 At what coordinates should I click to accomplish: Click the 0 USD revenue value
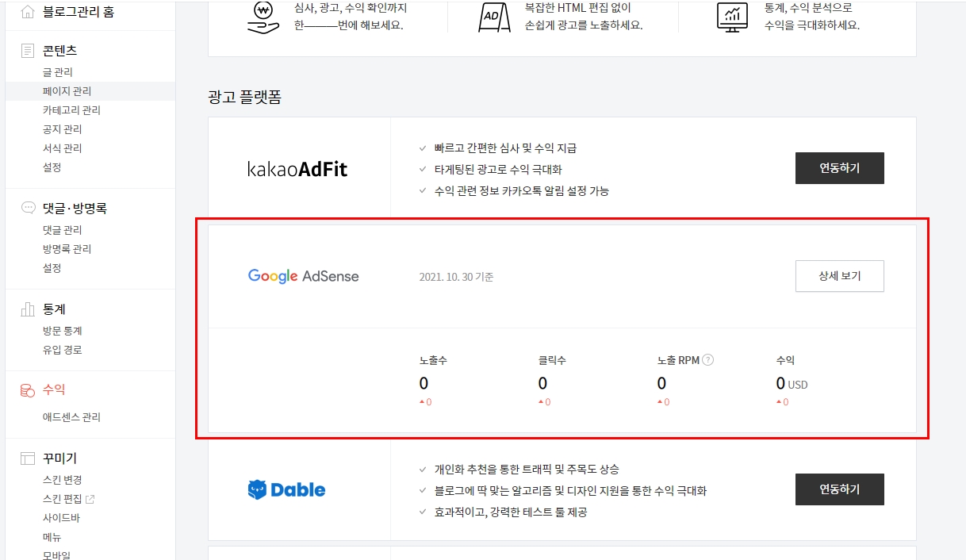click(792, 384)
